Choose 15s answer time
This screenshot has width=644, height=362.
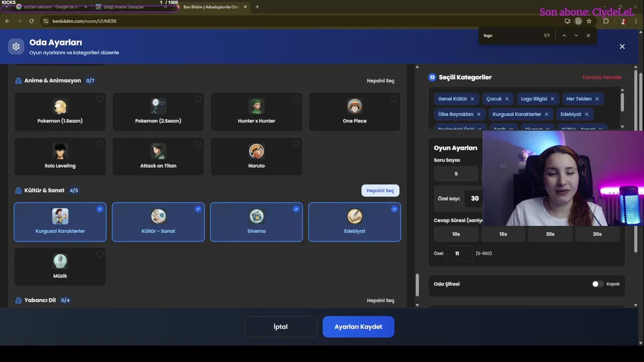(503, 234)
